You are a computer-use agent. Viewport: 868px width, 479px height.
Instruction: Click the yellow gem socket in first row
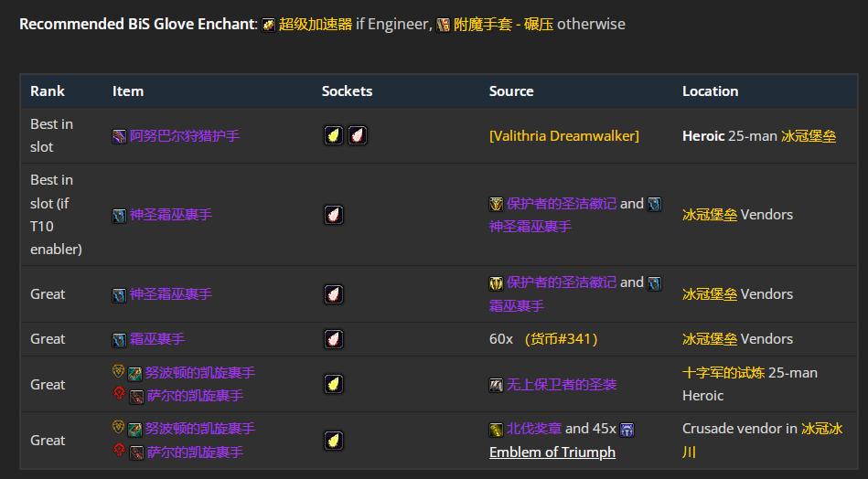pos(334,135)
